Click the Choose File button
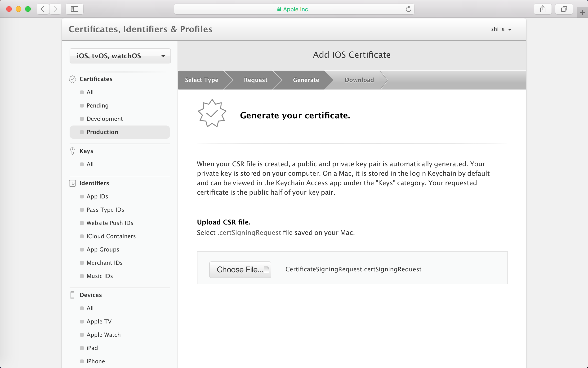This screenshot has width=588, height=368. (x=240, y=269)
